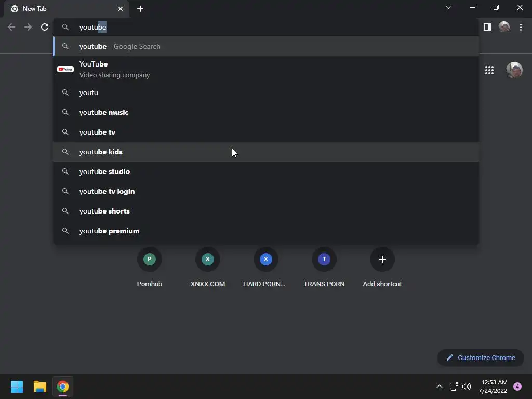532x399 pixels.
Task: Select the New Tab browser tab
Action: pyautogui.click(x=66, y=9)
